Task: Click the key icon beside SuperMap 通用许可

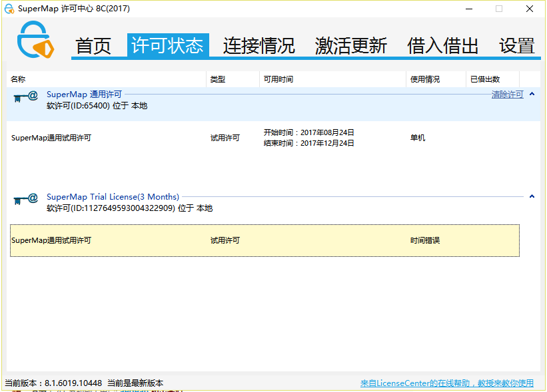Action: click(x=25, y=97)
